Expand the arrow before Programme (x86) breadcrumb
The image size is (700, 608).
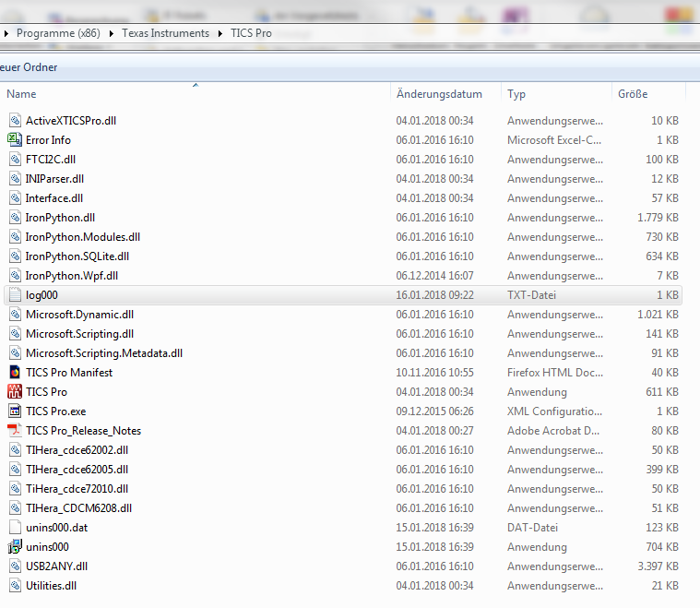(6, 33)
